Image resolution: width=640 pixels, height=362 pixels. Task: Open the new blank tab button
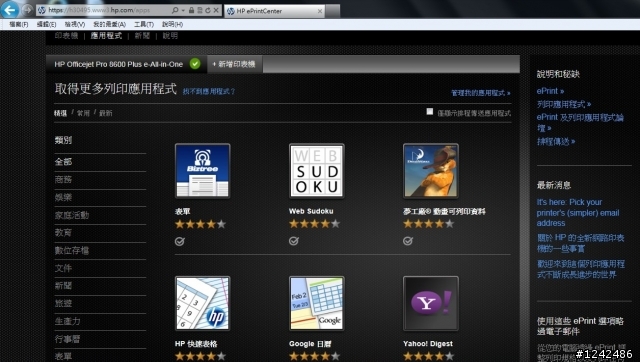click(x=333, y=11)
